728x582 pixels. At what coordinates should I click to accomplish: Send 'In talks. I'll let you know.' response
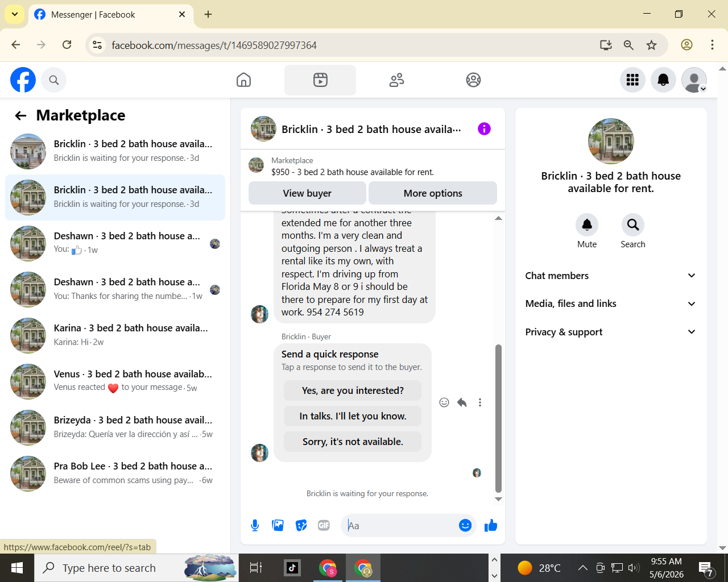pos(353,416)
